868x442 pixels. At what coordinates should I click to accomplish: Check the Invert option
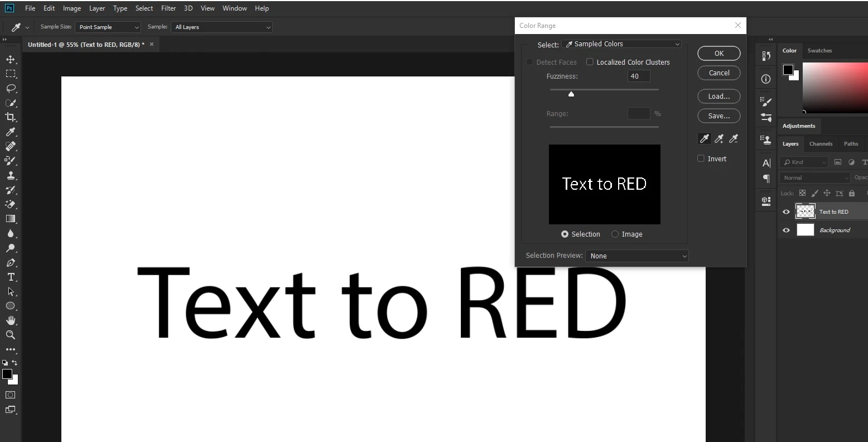[701, 158]
